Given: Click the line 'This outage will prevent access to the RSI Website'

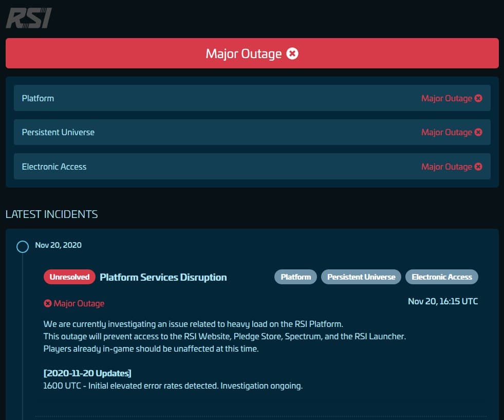Looking at the screenshot, I should [225, 336].
